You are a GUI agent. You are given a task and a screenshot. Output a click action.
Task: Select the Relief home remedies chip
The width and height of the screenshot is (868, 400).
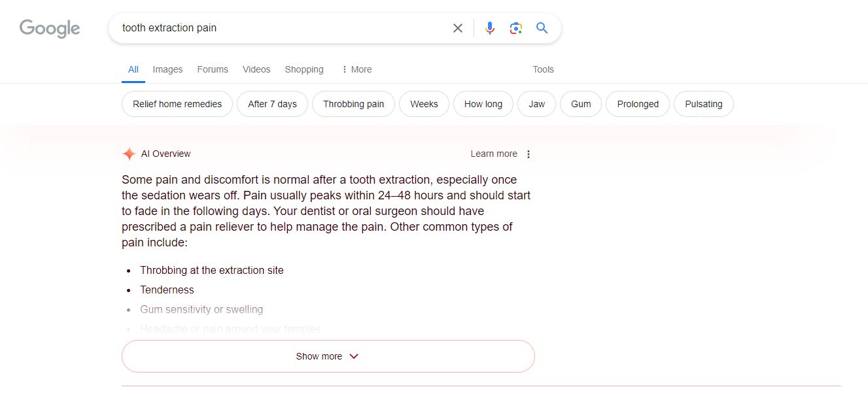pyautogui.click(x=177, y=104)
